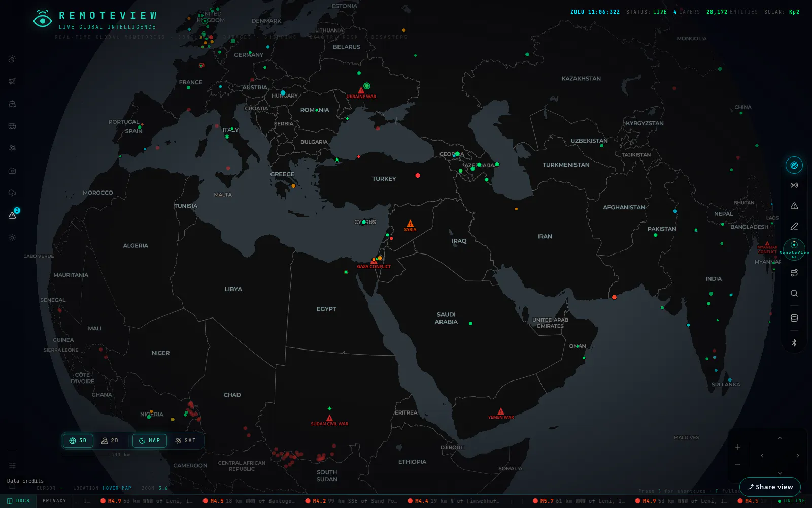
Task: Open the broadcast signal icon in right toolbar
Action: pos(794,185)
